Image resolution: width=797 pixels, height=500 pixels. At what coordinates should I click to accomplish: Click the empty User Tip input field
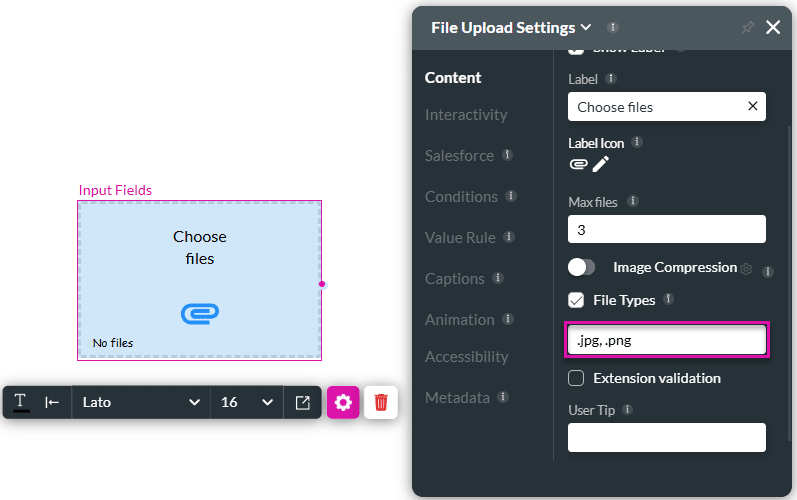[x=667, y=438]
